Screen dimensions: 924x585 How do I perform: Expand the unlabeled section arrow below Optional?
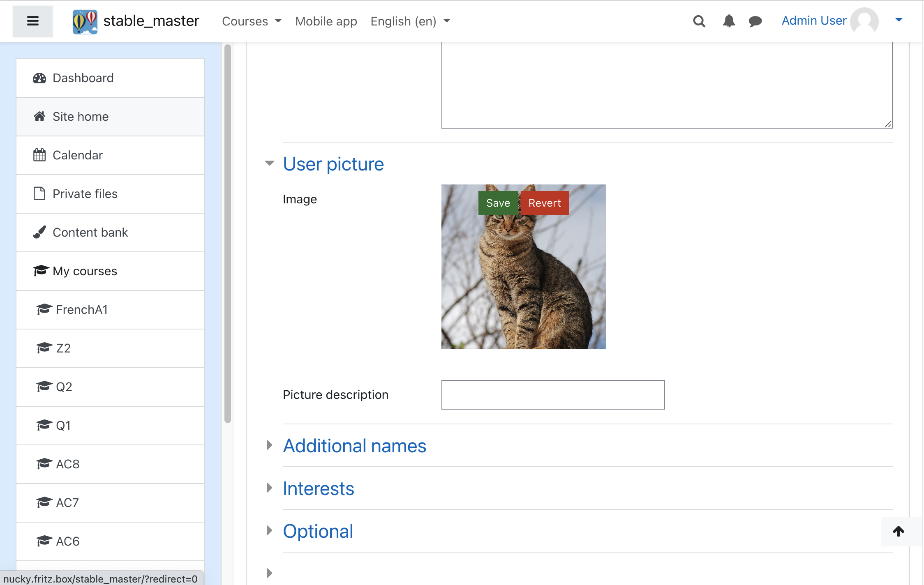click(x=270, y=573)
